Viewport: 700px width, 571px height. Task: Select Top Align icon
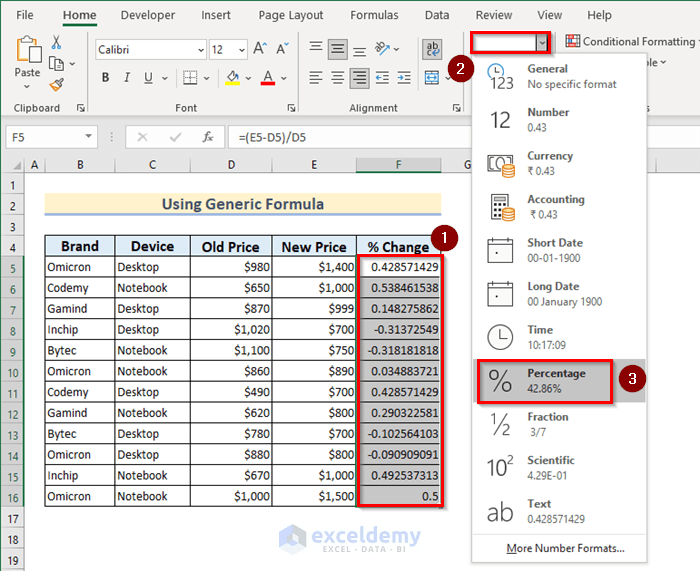316,48
